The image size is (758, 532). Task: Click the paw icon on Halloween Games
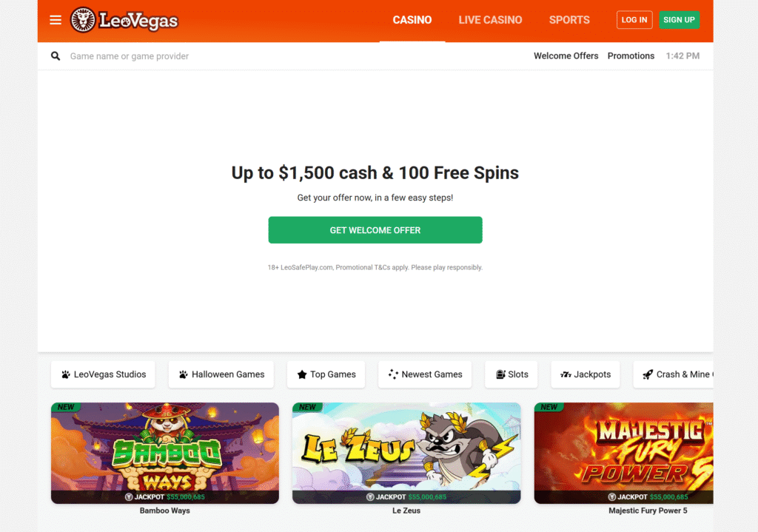coord(184,374)
